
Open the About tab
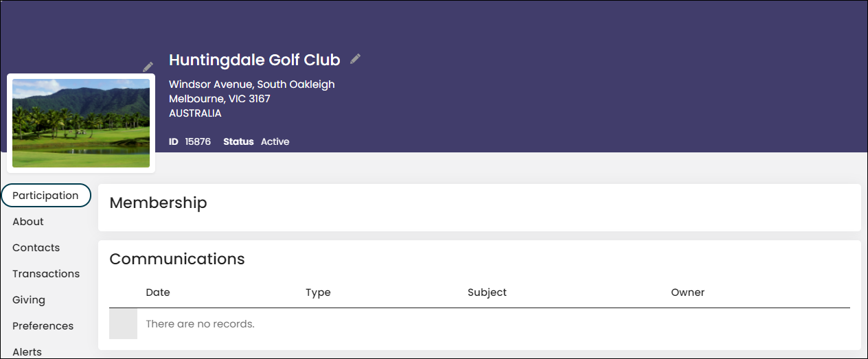click(x=28, y=222)
